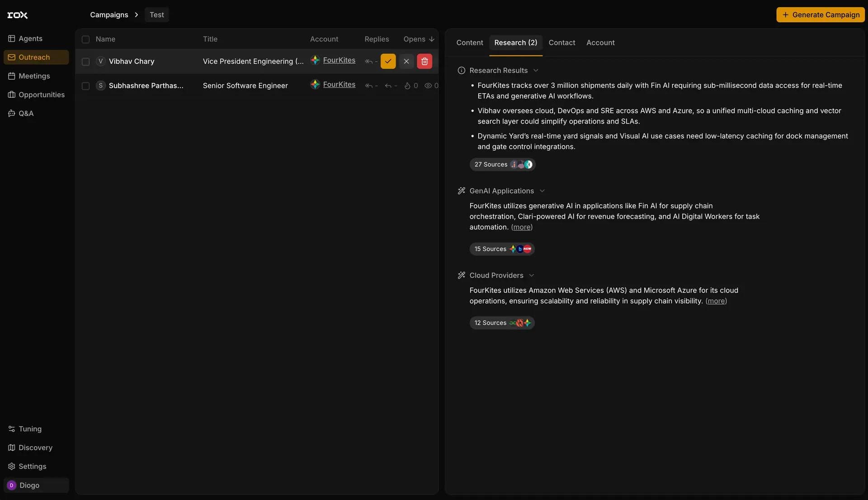Collapse the GenAI Applications section

point(542,191)
